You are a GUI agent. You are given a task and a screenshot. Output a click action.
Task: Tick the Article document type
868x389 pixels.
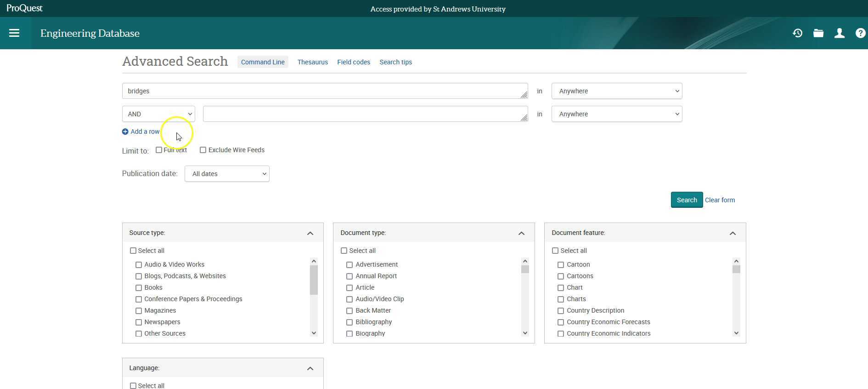coord(349,288)
